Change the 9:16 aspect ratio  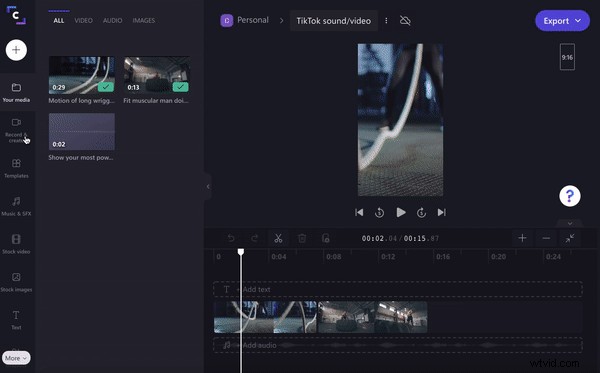tap(567, 57)
